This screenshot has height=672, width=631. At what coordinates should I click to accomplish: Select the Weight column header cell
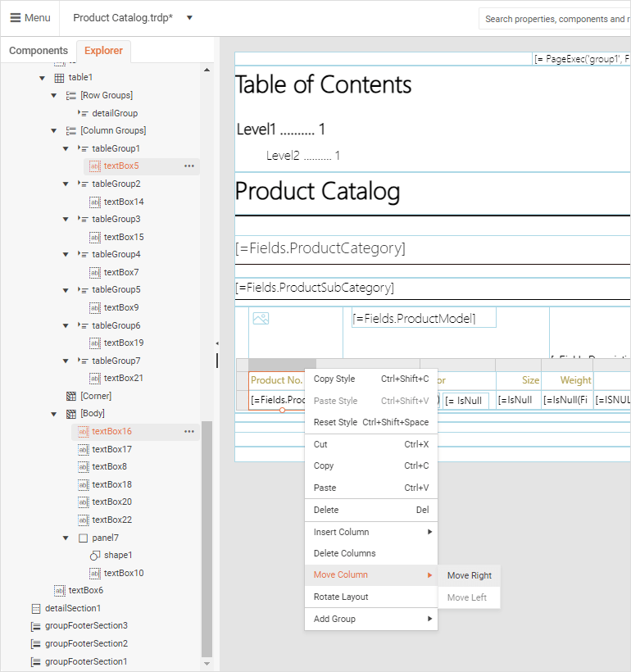[x=567, y=380]
